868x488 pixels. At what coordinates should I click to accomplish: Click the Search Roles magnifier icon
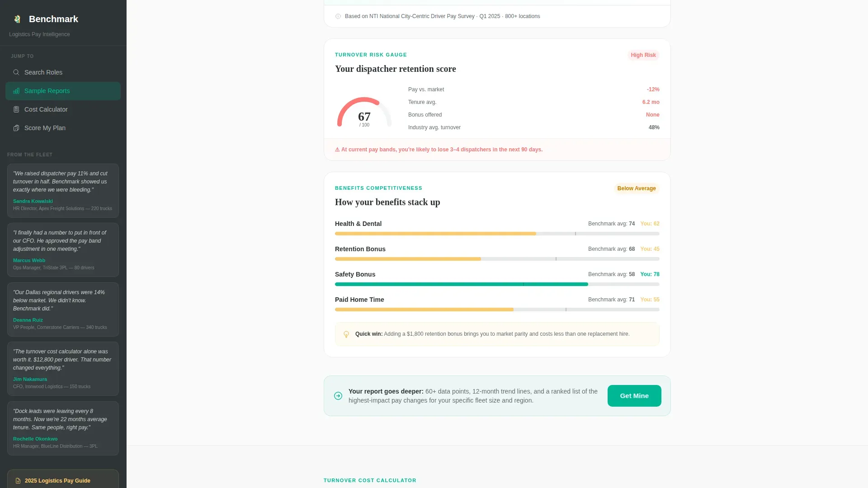tap(16, 72)
